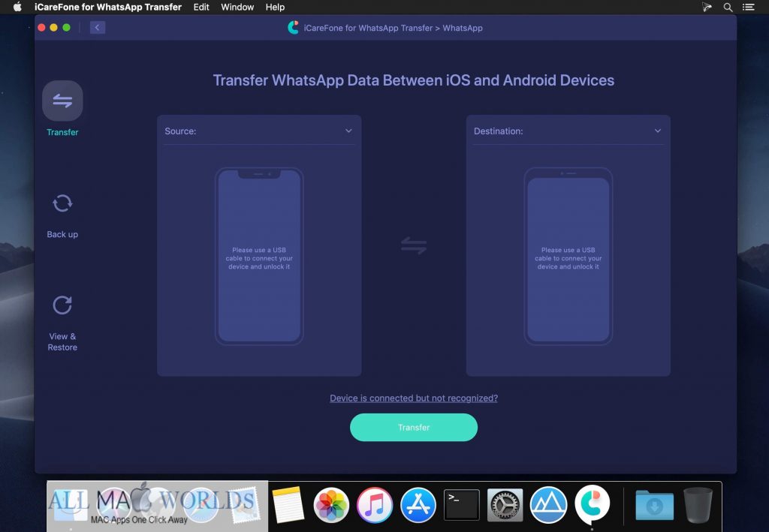Go back using the title bar arrow
The width and height of the screenshot is (769, 532).
pos(97,28)
